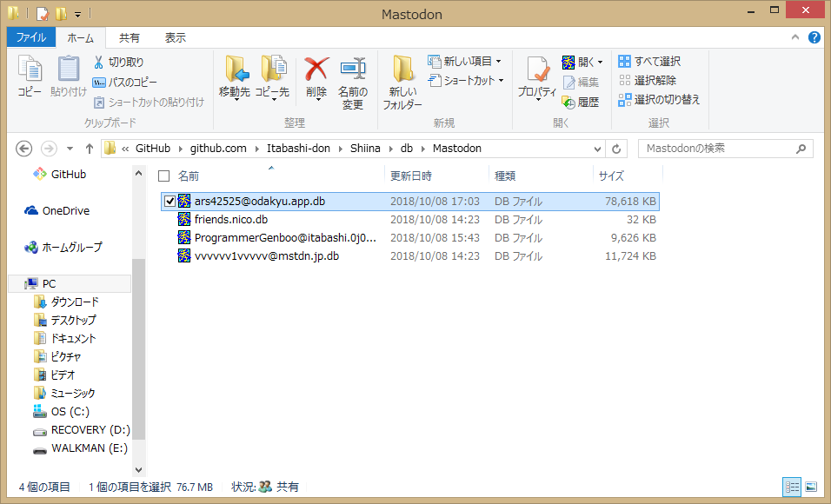Click the Delete (削除) red X icon
Screen dimensions: 831x504
(x=316, y=70)
